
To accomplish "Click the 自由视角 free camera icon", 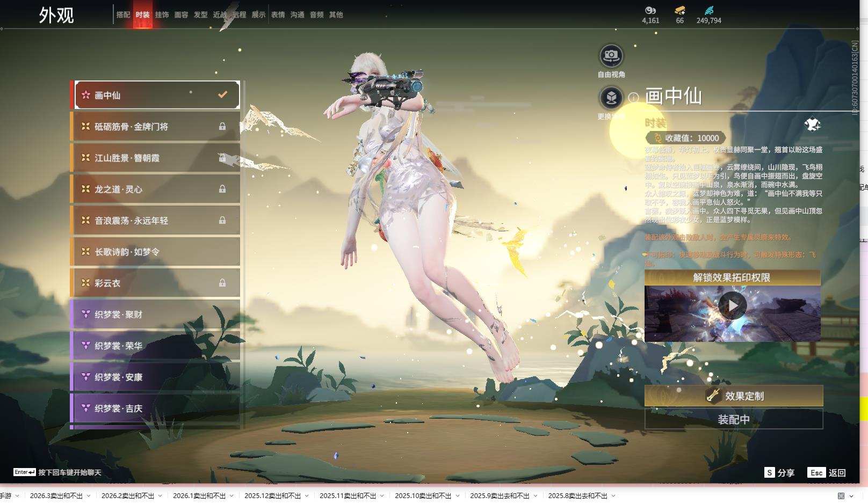I will pos(611,55).
